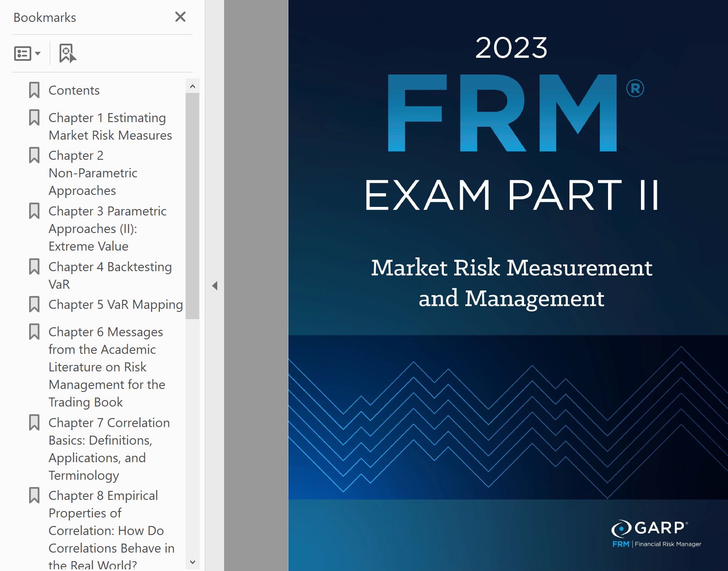The width and height of the screenshot is (728, 571).
Task: Click the find current bookmark icon
Action: 67,54
